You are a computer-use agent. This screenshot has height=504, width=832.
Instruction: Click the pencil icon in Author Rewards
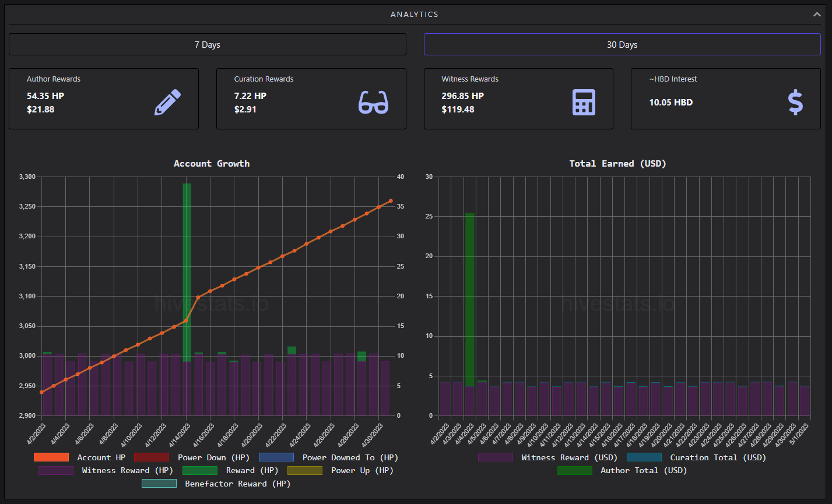(168, 102)
